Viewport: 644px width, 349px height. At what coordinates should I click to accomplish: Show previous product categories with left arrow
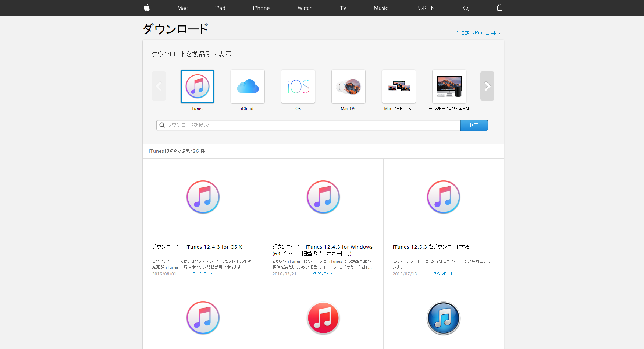coord(159,86)
